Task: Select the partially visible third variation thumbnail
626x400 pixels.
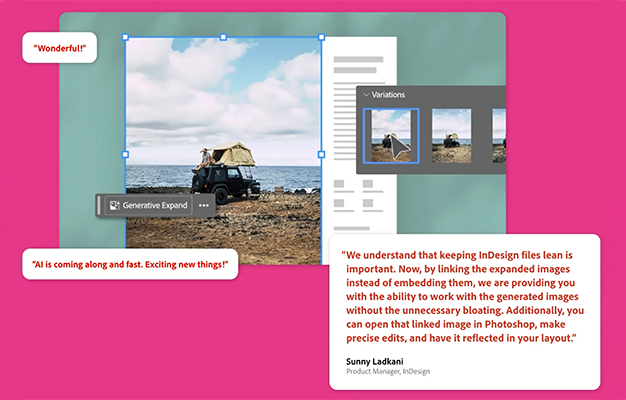Action: (499, 136)
